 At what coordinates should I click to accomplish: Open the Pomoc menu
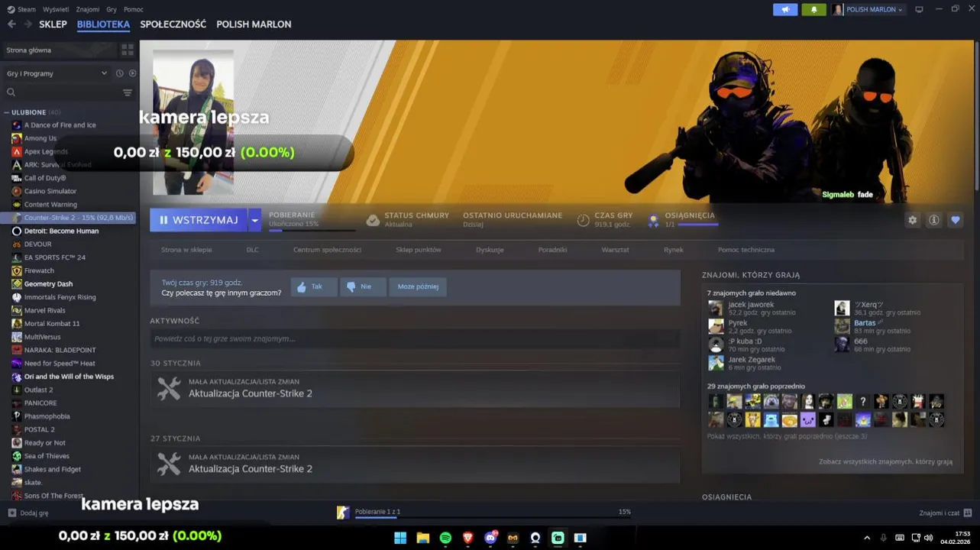pos(134,9)
